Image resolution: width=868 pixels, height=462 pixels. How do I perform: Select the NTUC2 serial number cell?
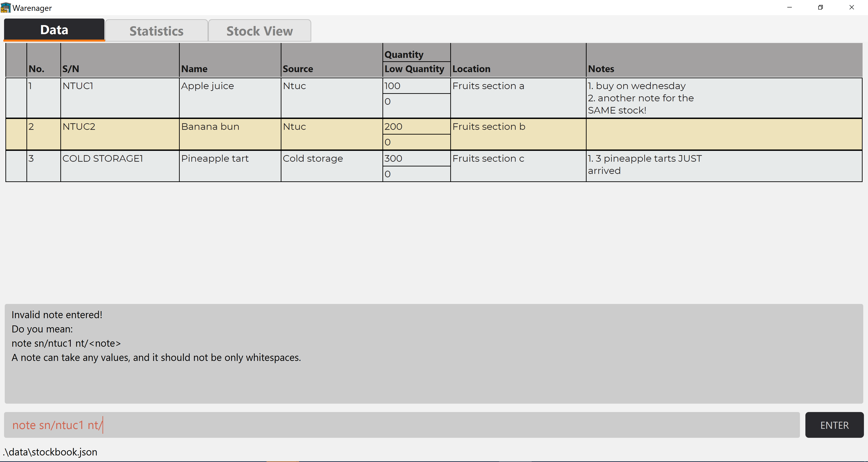[x=120, y=134]
